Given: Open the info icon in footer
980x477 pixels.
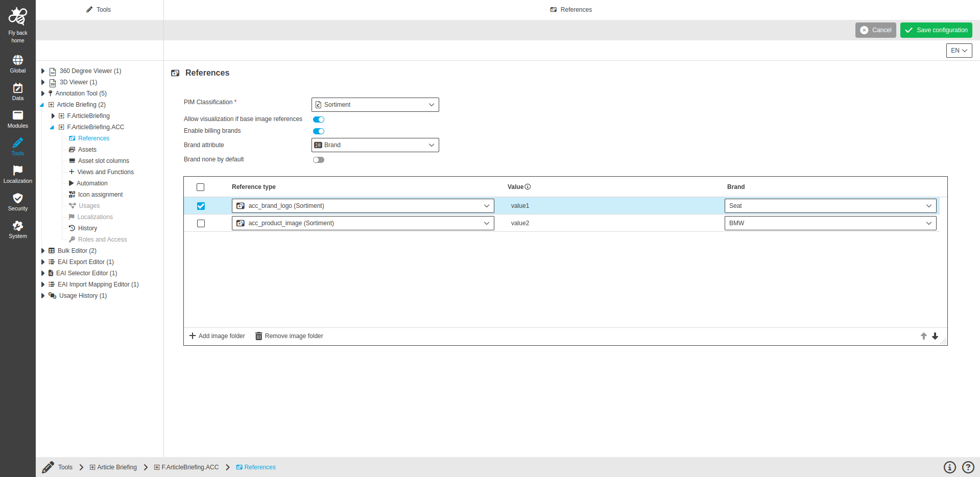Looking at the screenshot, I should [949, 467].
